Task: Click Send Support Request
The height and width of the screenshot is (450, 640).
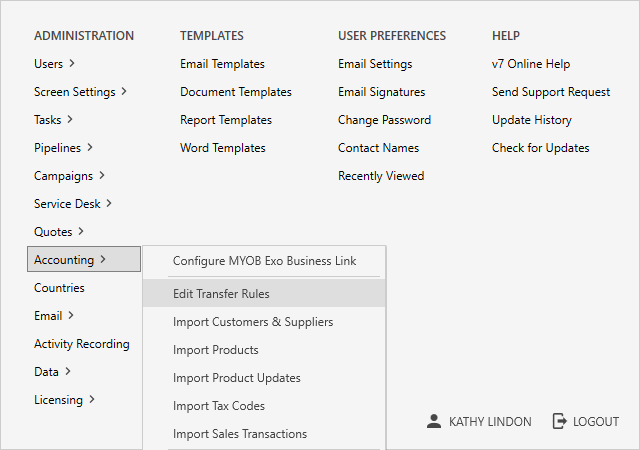Action: (551, 92)
